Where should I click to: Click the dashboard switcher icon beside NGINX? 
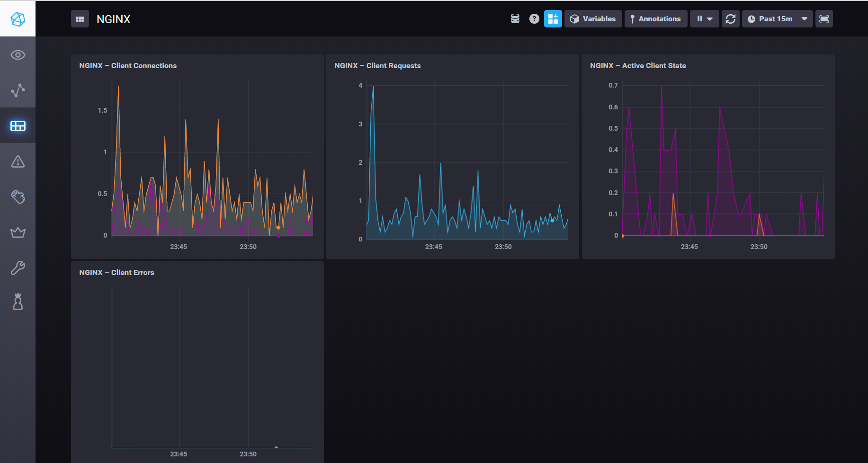click(80, 19)
